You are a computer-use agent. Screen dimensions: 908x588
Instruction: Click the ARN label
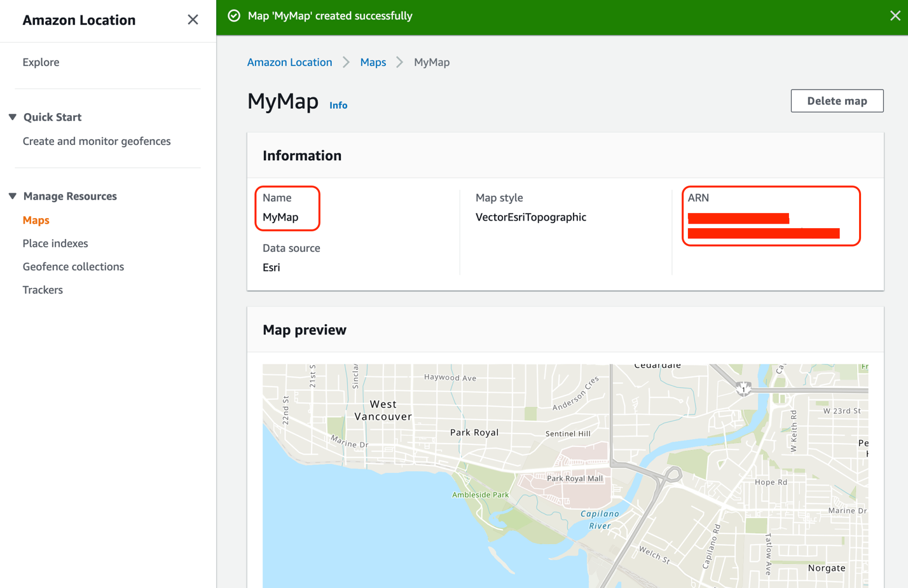tap(698, 198)
